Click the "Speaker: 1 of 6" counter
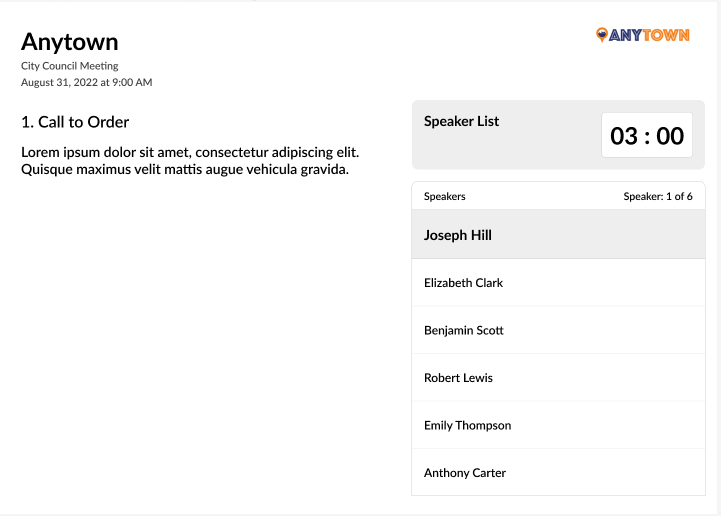This screenshot has width=721, height=516. click(658, 196)
